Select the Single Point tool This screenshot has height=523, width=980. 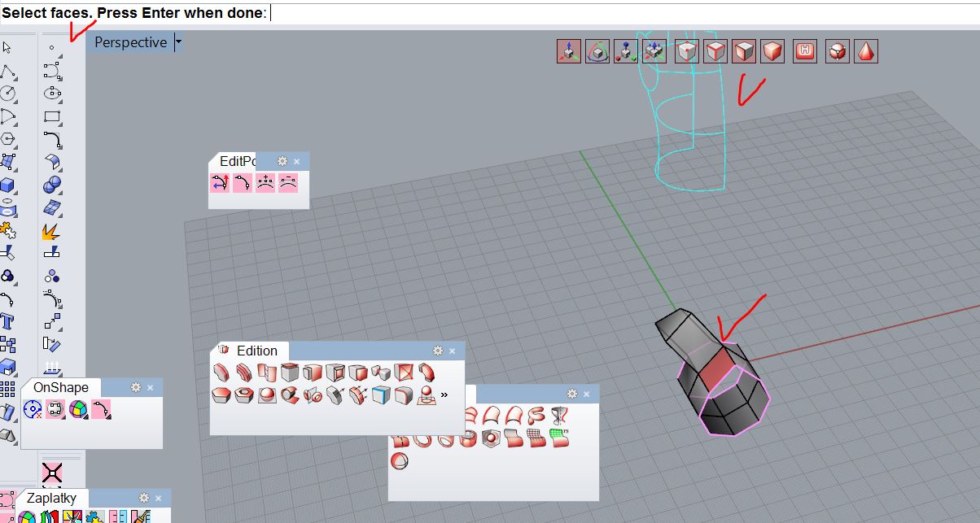click(52, 48)
